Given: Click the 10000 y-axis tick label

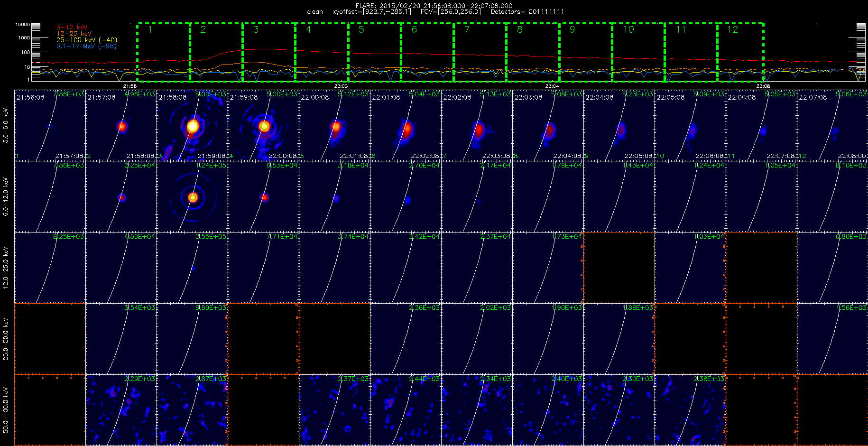Looking at the screenshot, I should coord(22,24).
